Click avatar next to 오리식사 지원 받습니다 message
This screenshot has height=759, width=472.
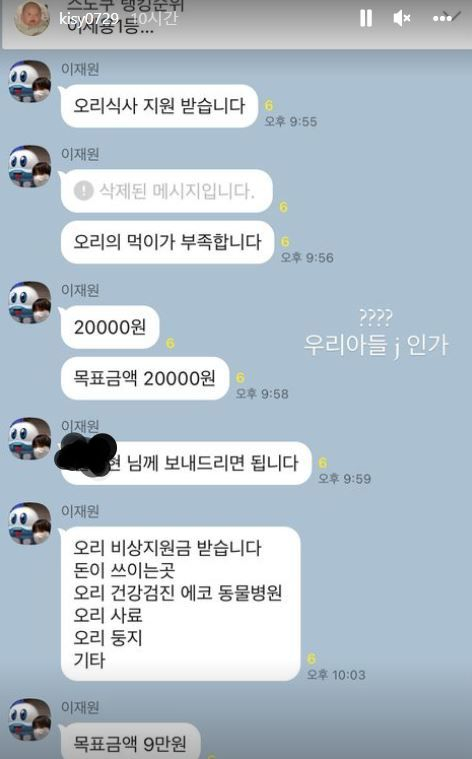pos(30,81)
